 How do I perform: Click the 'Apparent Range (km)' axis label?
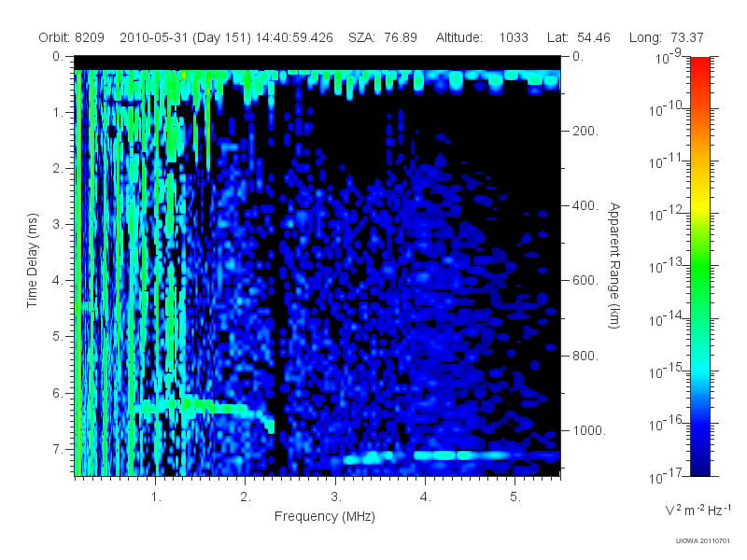tap(614, 265)
